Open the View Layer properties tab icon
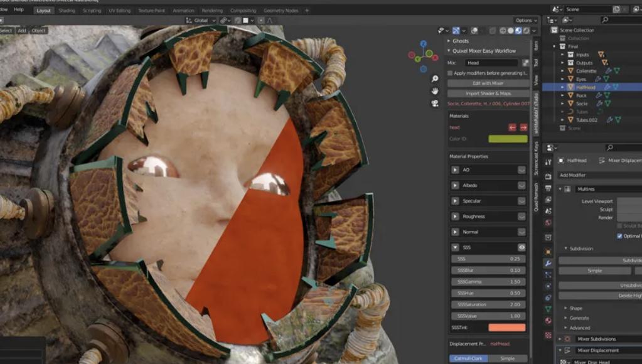Image resolution: width=642 pixels, height=364 pixels. tap(548, 200)
